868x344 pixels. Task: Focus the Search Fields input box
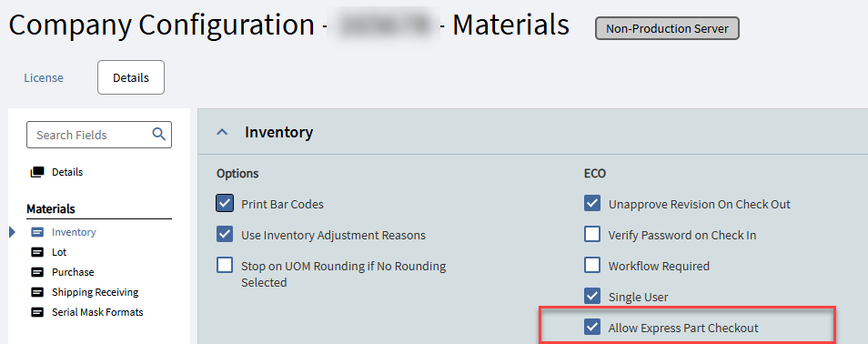tap(99, 135)
